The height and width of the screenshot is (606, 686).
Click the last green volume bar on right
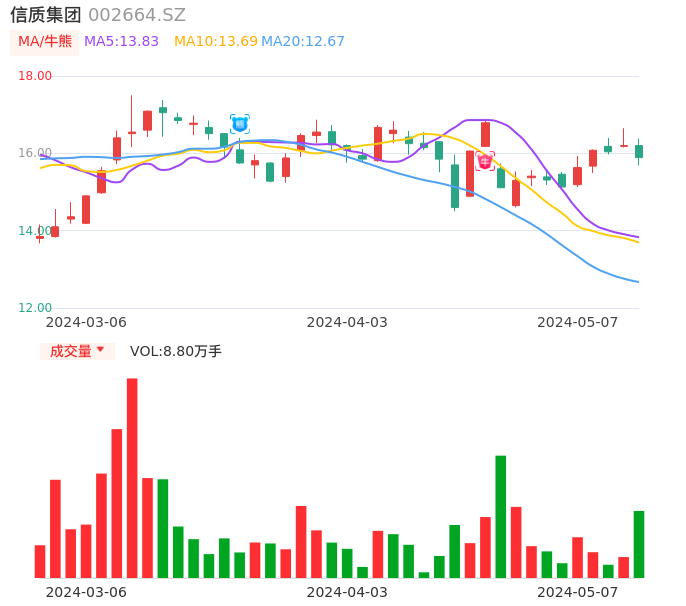639,544
